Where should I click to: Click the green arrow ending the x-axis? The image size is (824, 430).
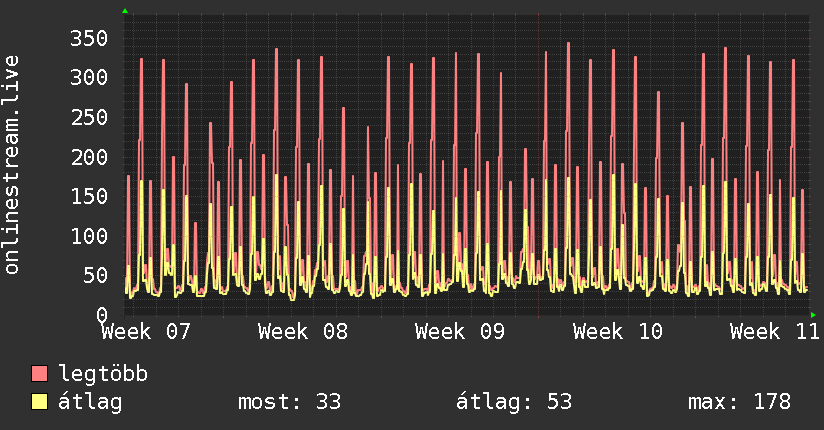(813, 315)
